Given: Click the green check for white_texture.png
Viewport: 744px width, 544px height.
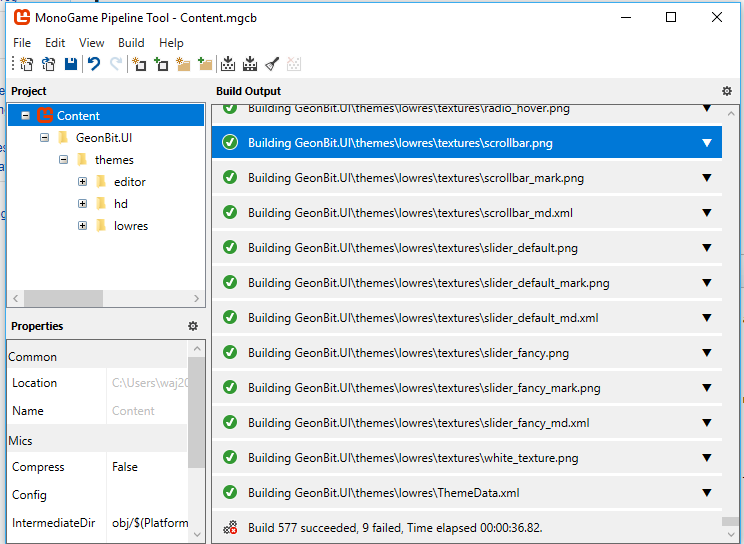Looking at the screenshot, I should coord(230,457).
